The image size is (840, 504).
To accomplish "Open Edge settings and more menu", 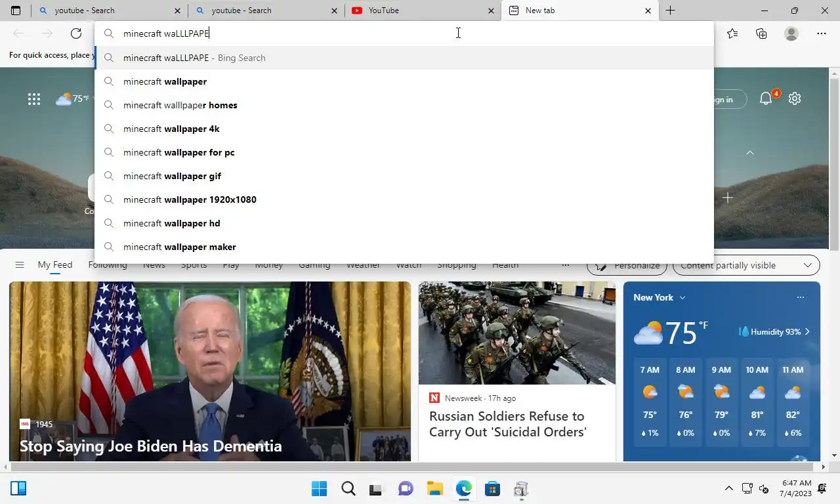I will coord(822,33).
